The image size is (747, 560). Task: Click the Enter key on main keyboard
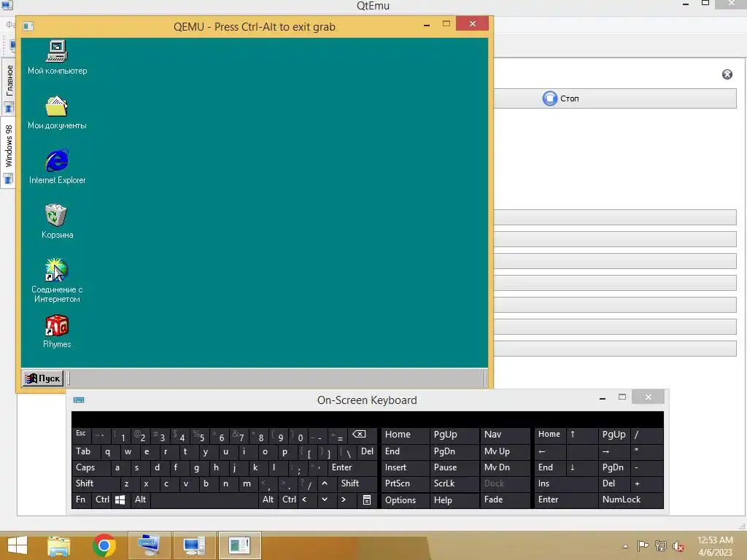point(352,467)
